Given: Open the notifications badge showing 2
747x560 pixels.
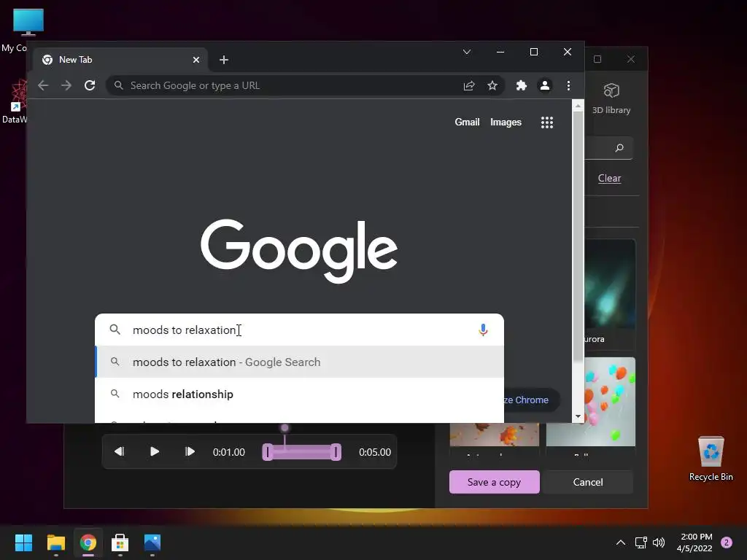Looking at the screenshot, I should [727, 542].
